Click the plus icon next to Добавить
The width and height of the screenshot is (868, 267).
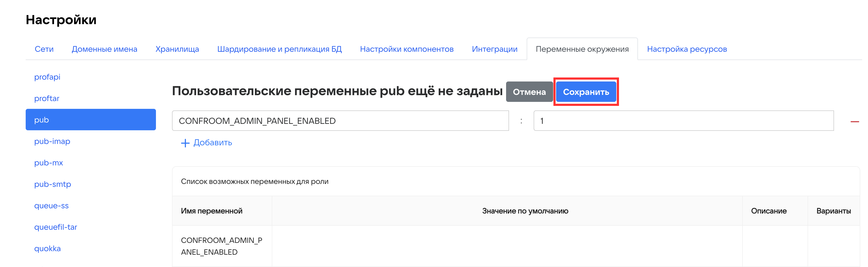(185, 143)
